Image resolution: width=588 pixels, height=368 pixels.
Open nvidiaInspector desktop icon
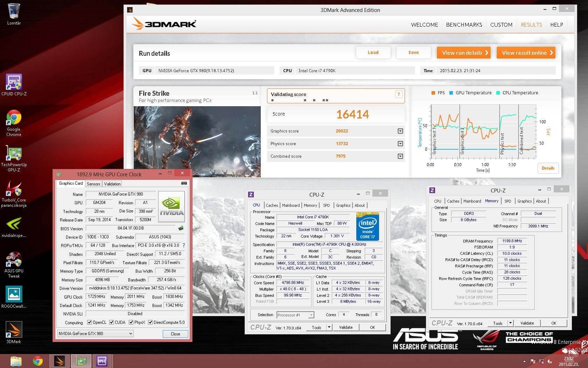coord(14,227)
